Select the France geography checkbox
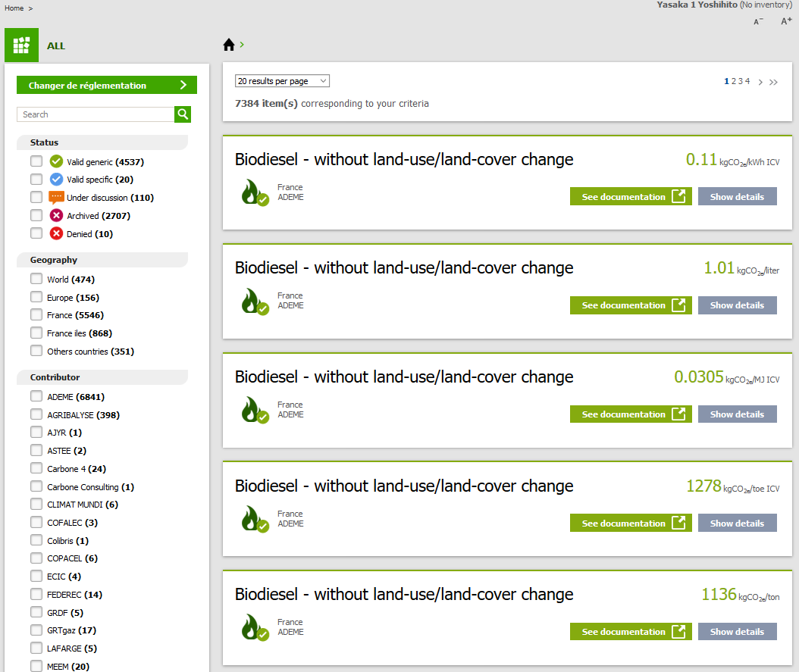799x672 pixels. (x=36, y=314)
